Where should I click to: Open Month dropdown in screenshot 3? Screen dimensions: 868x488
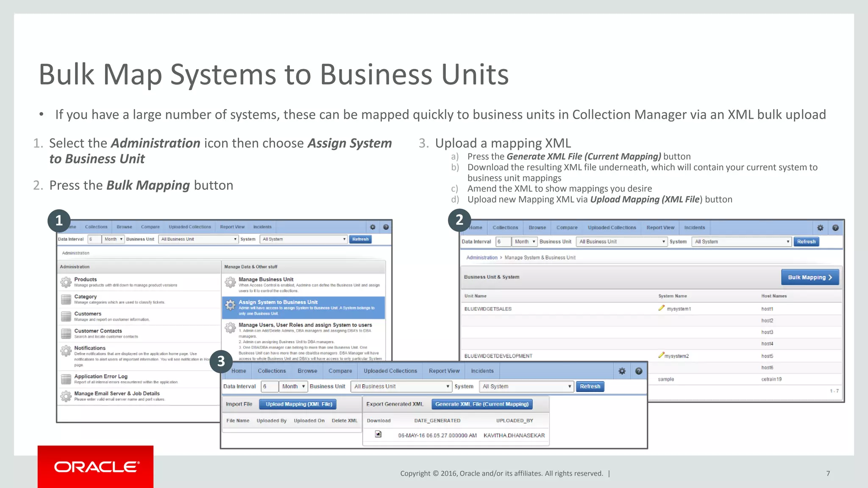(293, 387)
